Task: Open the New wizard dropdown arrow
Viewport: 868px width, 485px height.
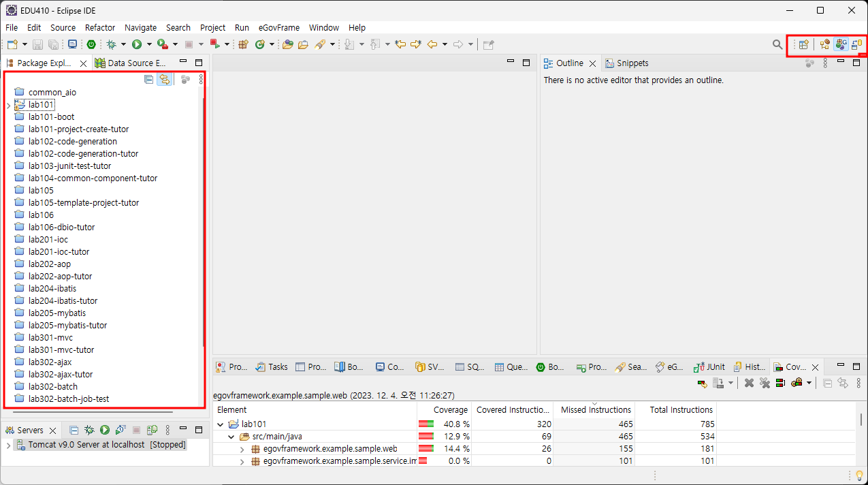Action: coord(25,44)
